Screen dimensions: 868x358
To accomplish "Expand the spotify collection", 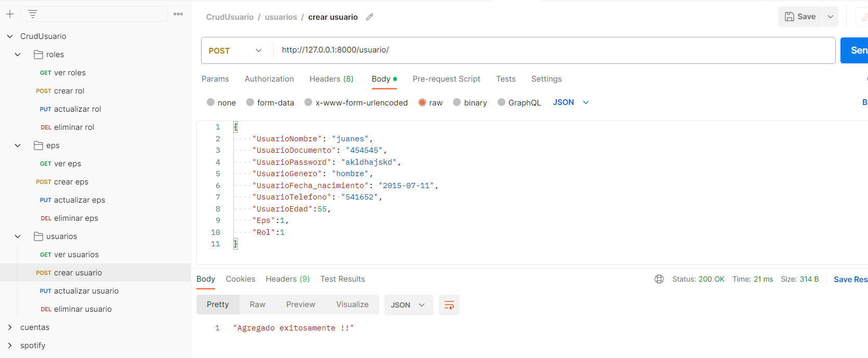I will (x=10, y=346).
